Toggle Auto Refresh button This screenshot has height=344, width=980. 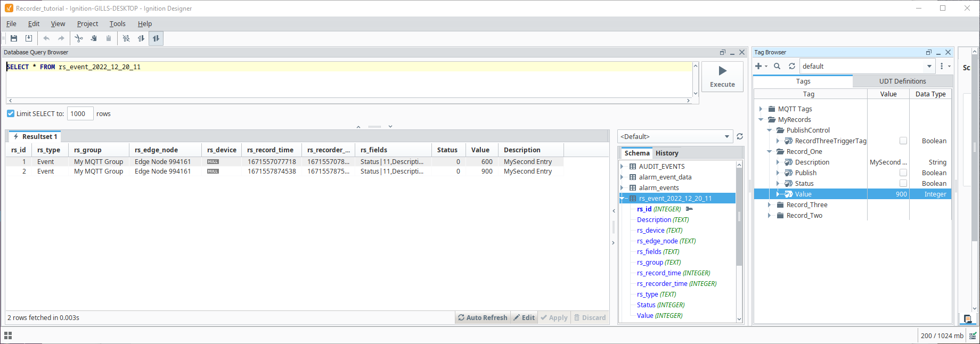(x=483, y=317)
